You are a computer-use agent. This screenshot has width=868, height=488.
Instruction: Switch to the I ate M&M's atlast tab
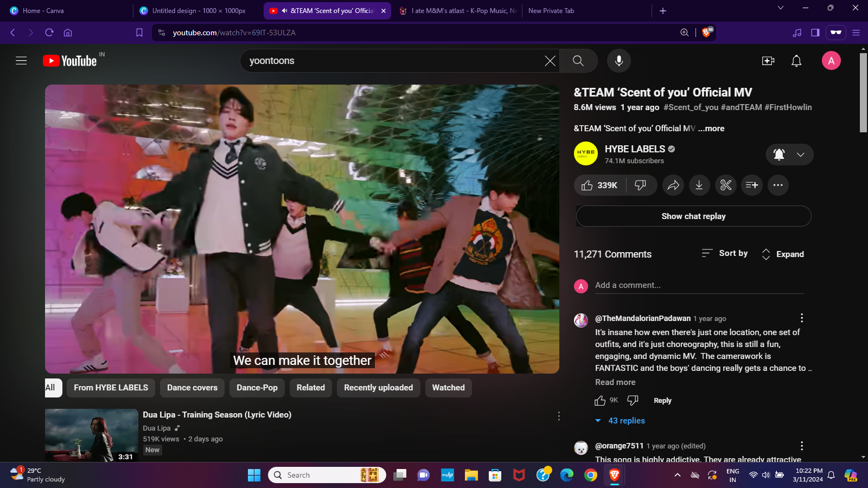[x=457, y=10]
